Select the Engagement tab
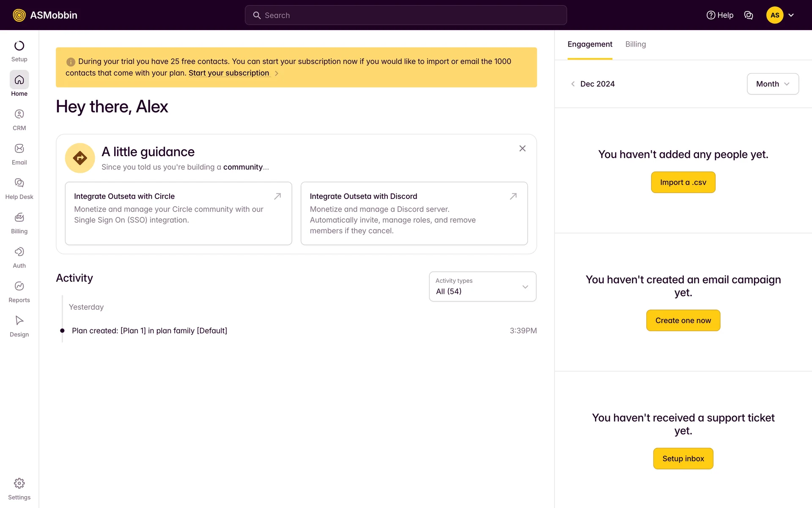The width and height of the screenshot is (812, 508). [x=590, y=44]
